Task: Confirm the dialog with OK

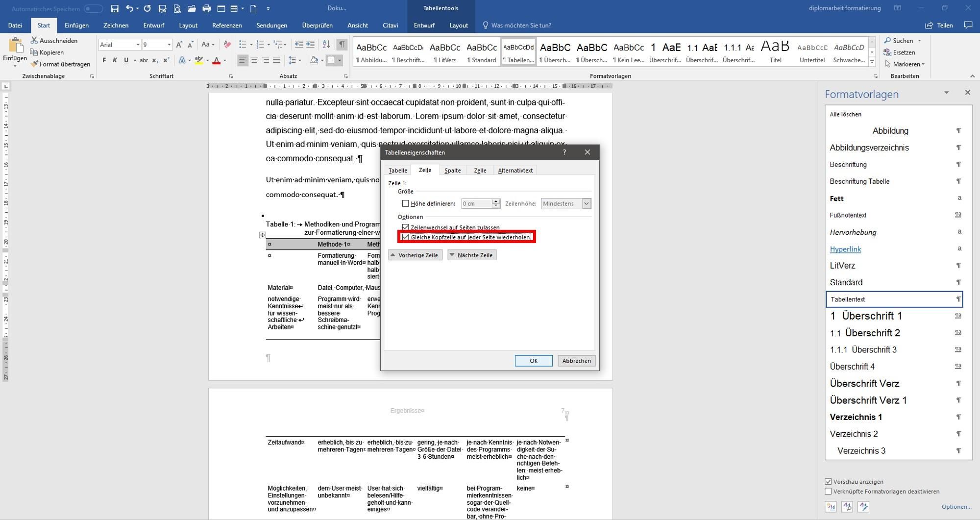Action: point(534,361)
